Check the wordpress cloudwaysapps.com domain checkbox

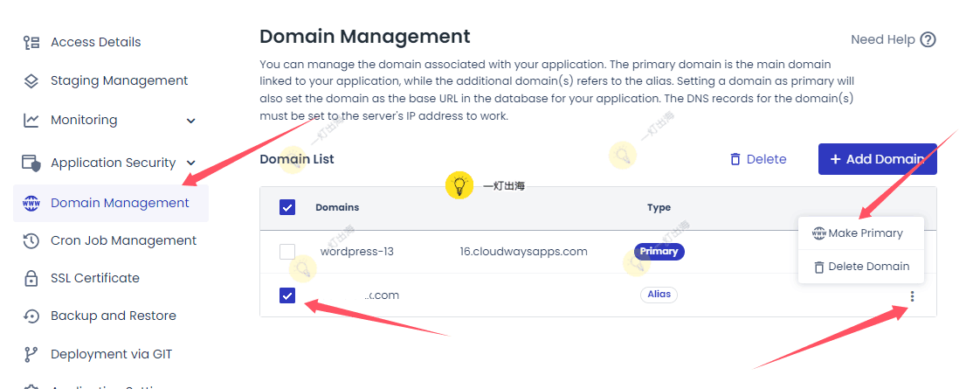coord(287,252)
